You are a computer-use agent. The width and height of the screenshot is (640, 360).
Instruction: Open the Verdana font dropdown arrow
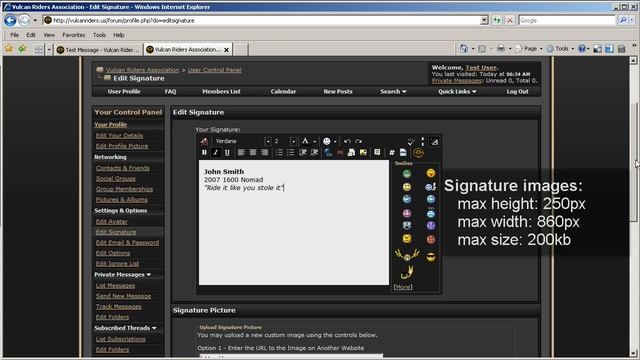tap(268, 142)
